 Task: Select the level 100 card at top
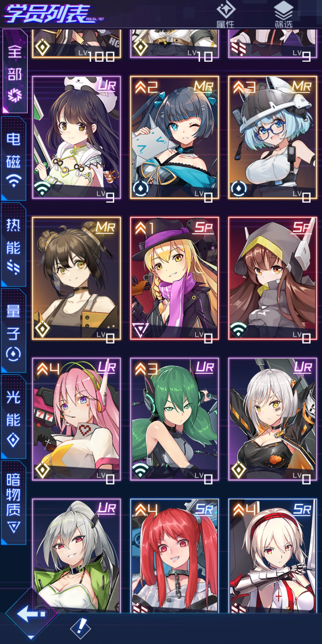77,44
